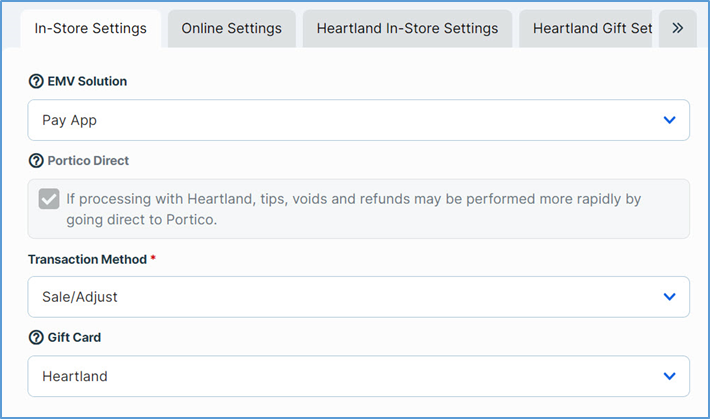Click the chevron arrow in Transaction Method field
Screen dimensions: 710x419
pos(669,297)
